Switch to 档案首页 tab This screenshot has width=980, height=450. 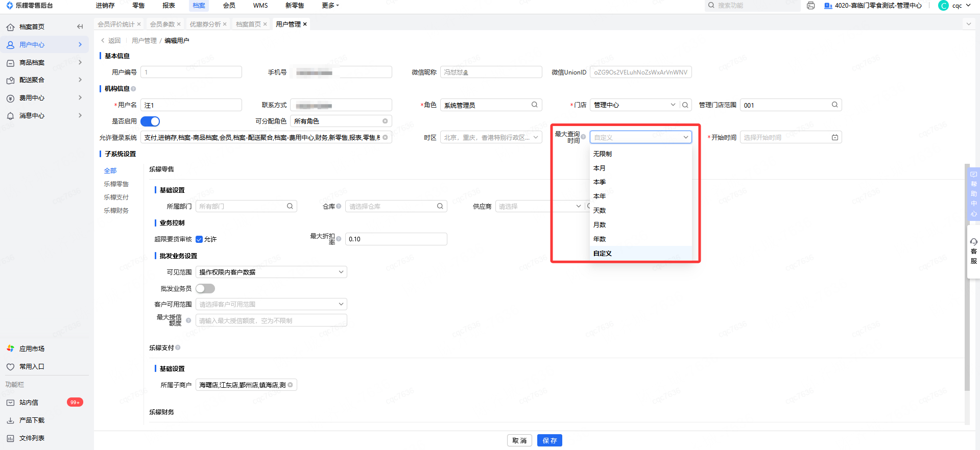coord(248,24)
